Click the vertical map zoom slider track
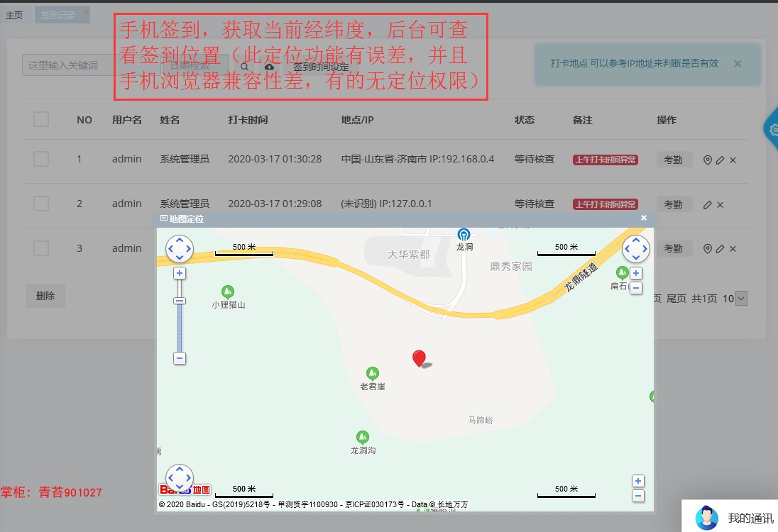The width and height of the screenshot is (778, 532). click(180, 316)
